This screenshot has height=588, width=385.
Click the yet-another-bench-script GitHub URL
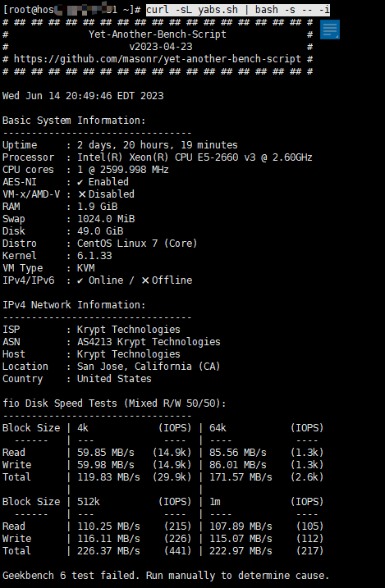click(x=158, y=59)
